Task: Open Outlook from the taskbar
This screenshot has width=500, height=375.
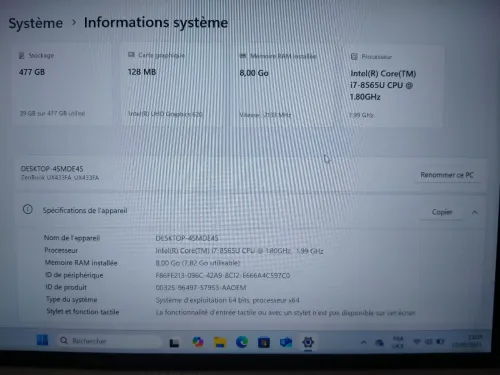Action: click(x=286, y=342)
